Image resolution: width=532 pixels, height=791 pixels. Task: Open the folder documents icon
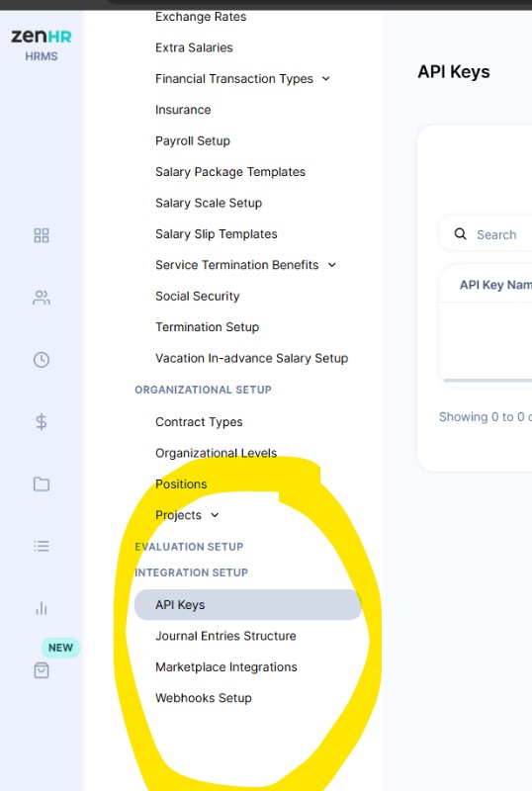coord(42,484)
